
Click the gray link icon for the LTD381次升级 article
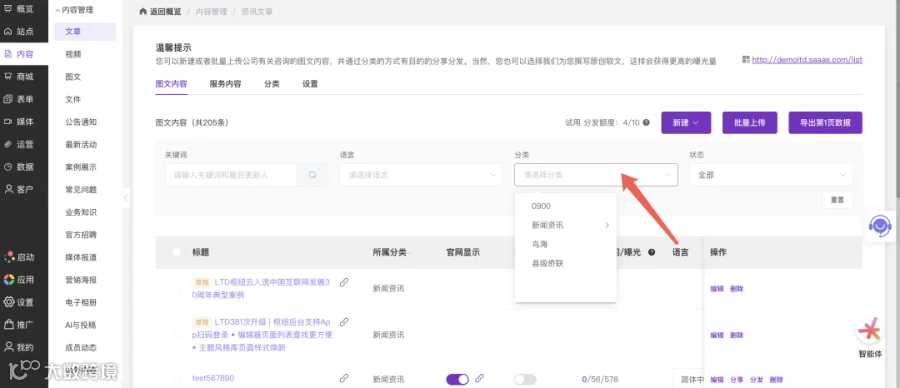coord(344,322)
